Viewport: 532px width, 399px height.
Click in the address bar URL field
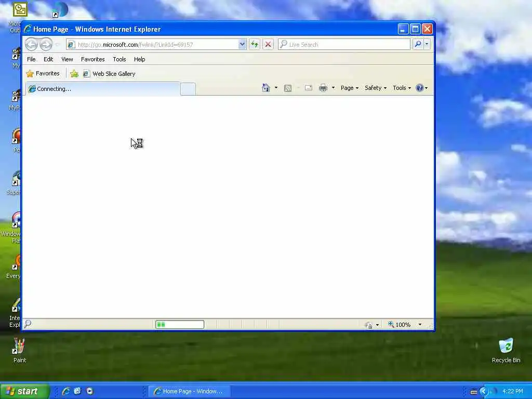[x=157, y=45]
